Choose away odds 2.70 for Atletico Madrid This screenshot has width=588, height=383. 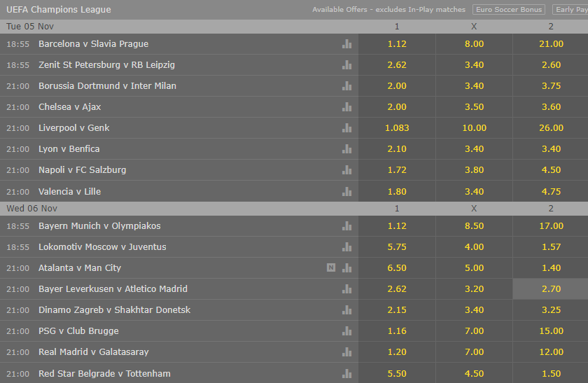(551, 288)
